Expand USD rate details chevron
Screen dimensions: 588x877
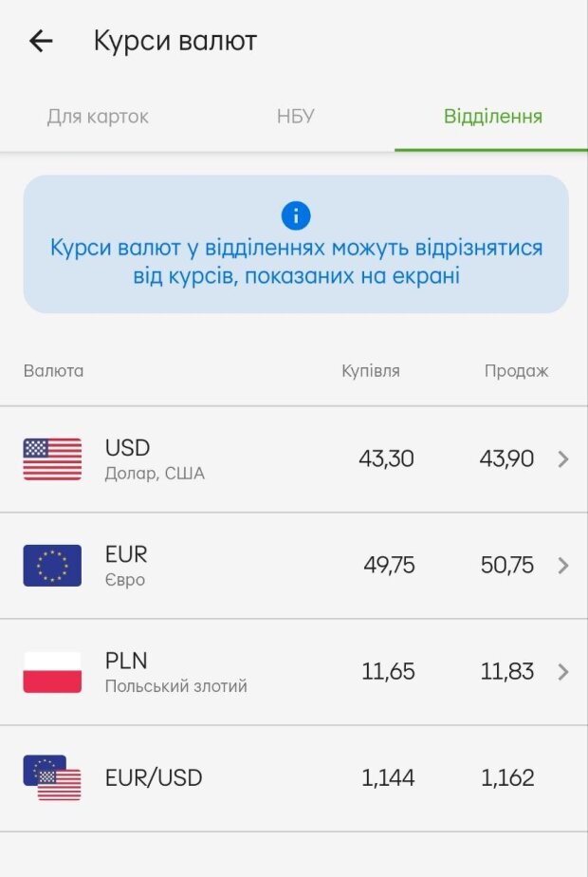pos(563,459)
